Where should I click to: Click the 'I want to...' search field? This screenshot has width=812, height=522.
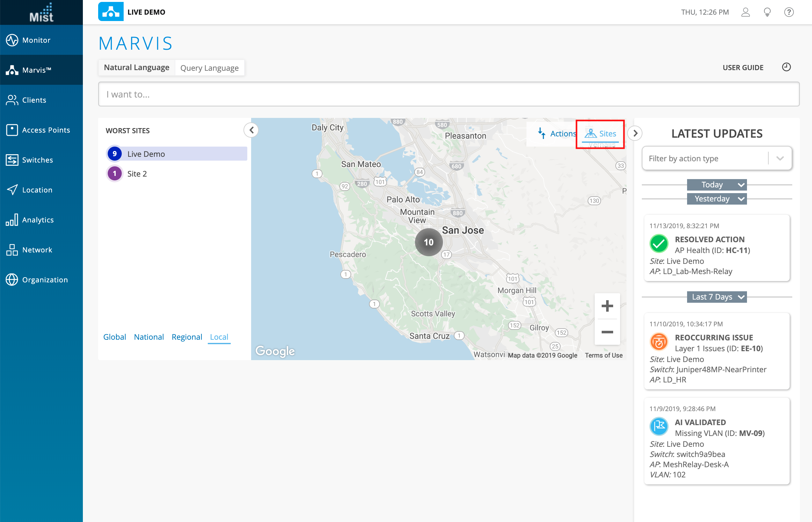448,94
